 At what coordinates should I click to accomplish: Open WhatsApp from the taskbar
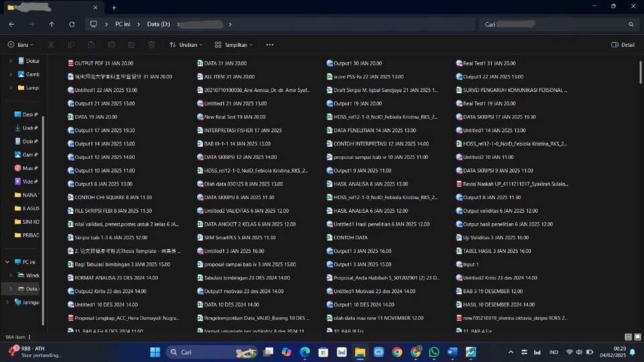pos(434,352)
